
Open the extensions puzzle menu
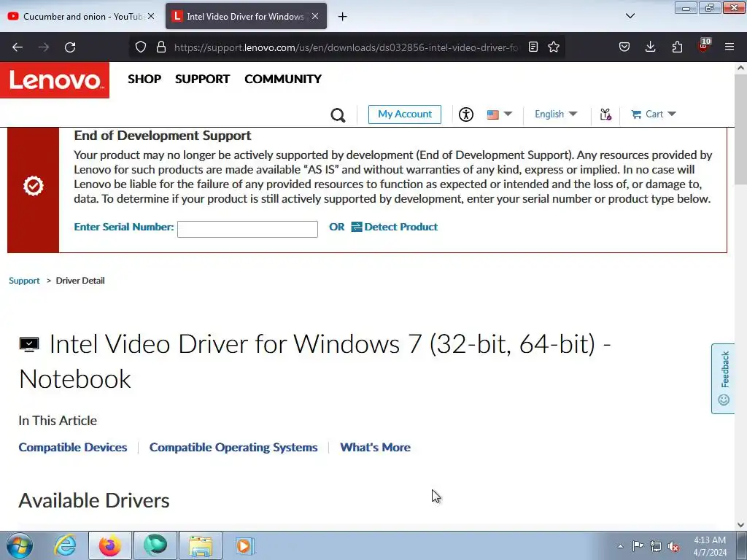coord(677,47)
